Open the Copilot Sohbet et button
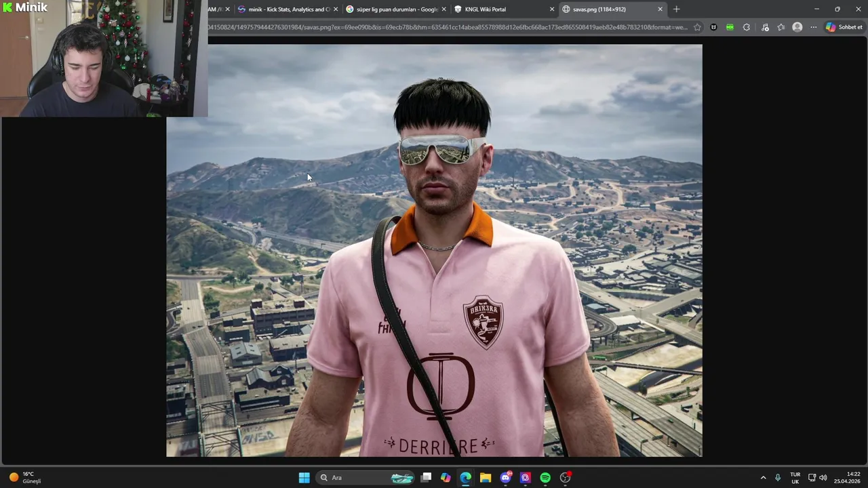The image size is (868, 488). pos(844,27)
